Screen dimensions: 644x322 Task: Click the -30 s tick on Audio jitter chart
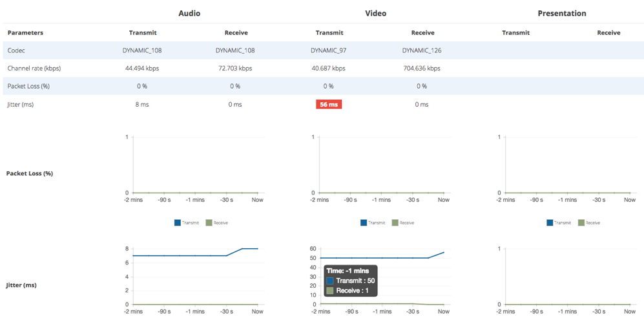[x=226, y=311]
